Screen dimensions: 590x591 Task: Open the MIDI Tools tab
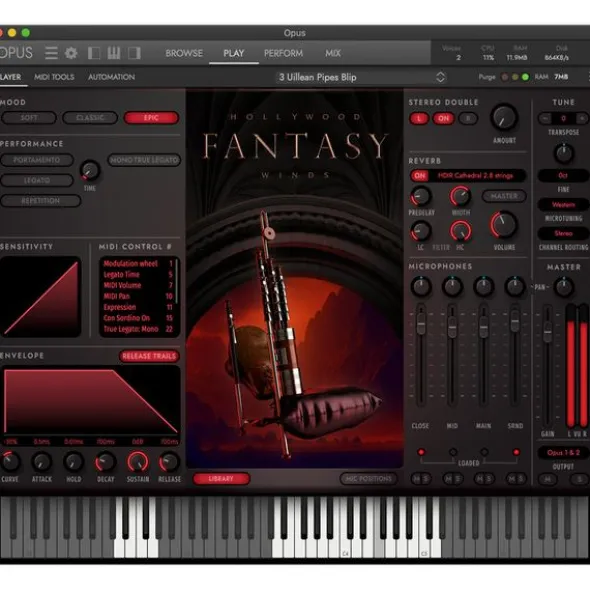[x=54, y=77]
